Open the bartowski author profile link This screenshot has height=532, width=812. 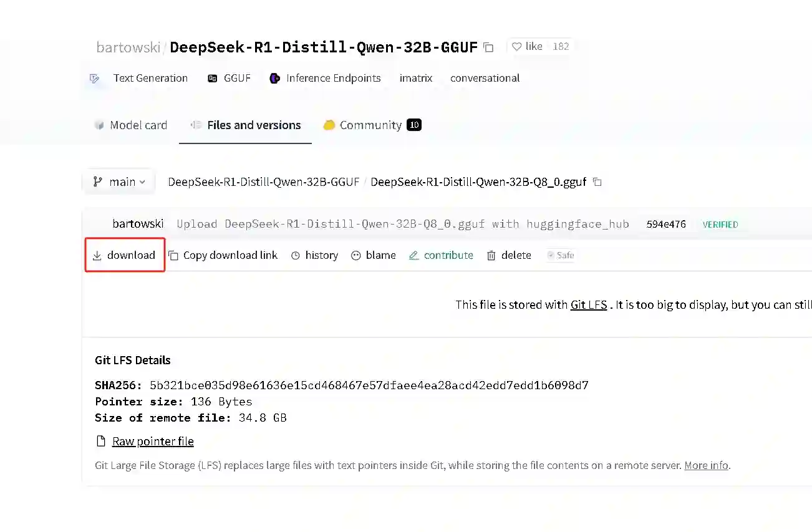(x=128, y=47)
